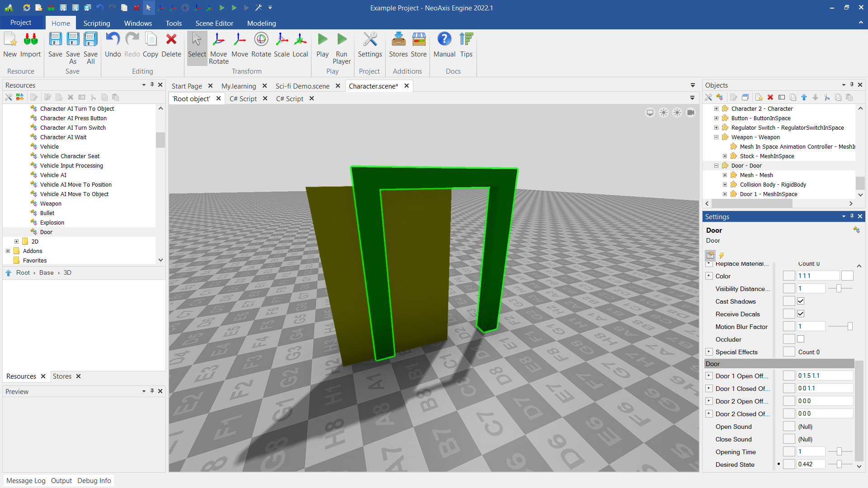Click the Root breadcrumb link
Screen dimensions: 868x488
(x=23, y=273)
